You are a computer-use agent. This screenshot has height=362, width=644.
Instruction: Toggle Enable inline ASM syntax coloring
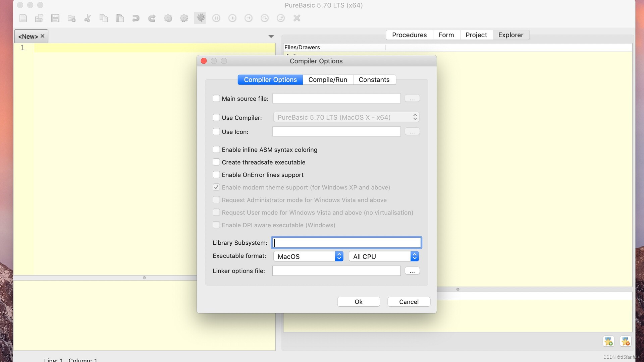click(x=216, y=149)
